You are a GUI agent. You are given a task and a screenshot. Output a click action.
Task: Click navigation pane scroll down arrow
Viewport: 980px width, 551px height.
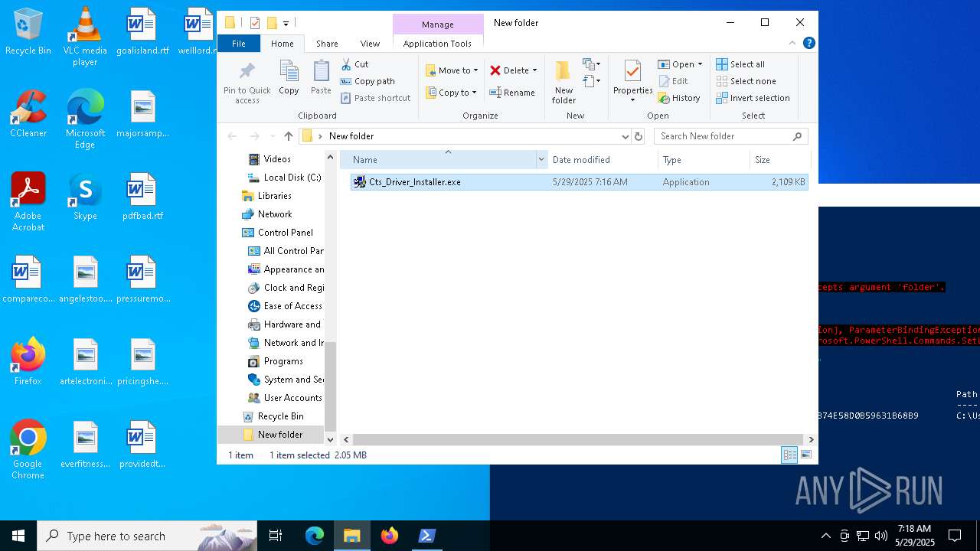(331, 439)
